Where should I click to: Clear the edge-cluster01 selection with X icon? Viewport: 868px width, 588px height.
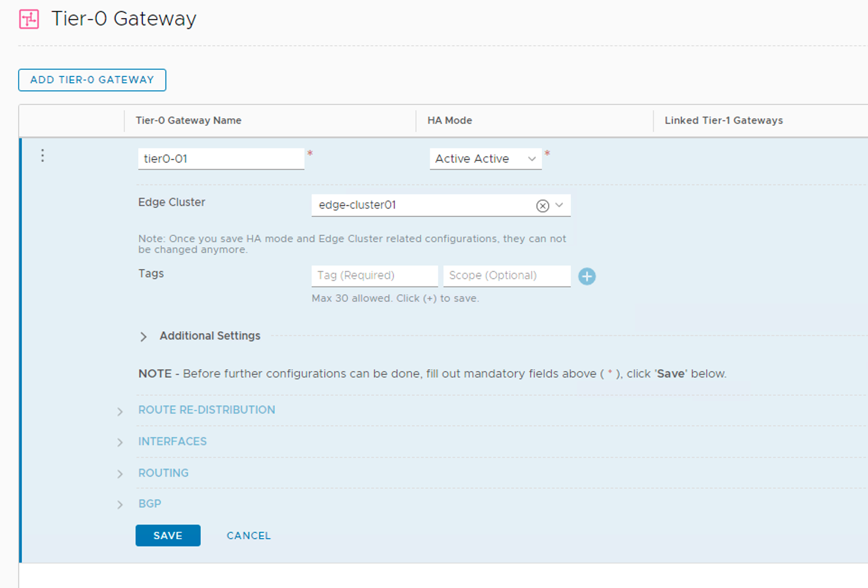[x=542, y=206]
